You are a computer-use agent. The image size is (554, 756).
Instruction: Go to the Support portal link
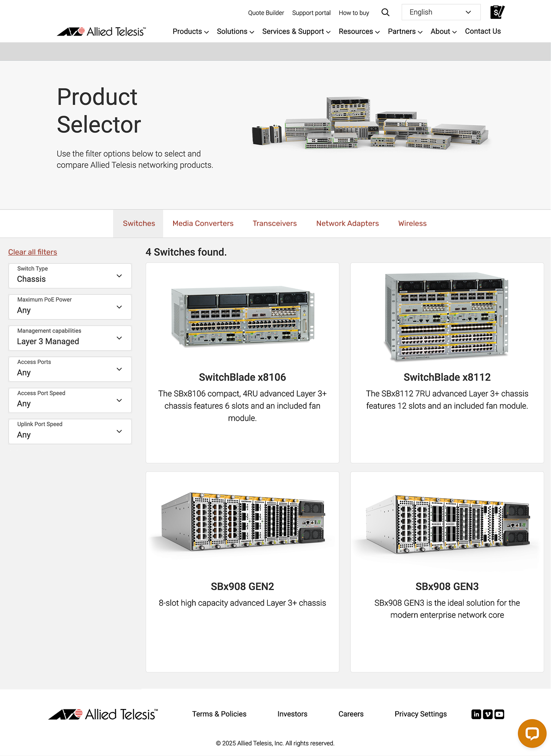coord(311,13)
